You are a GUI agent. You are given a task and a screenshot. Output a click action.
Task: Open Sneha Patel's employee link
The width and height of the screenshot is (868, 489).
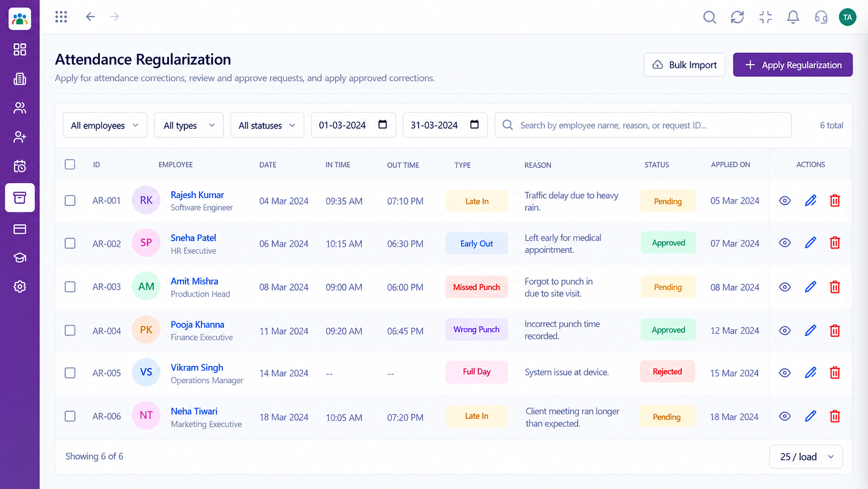193,238
